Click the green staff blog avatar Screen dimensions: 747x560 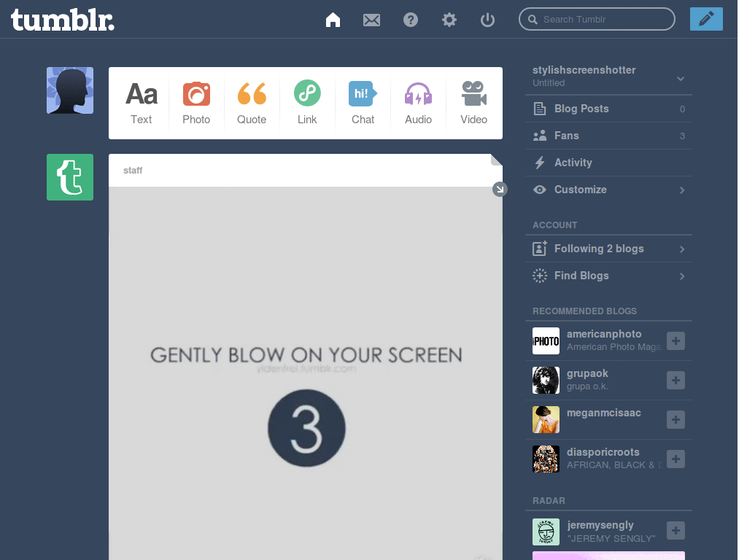coord(70,177)
